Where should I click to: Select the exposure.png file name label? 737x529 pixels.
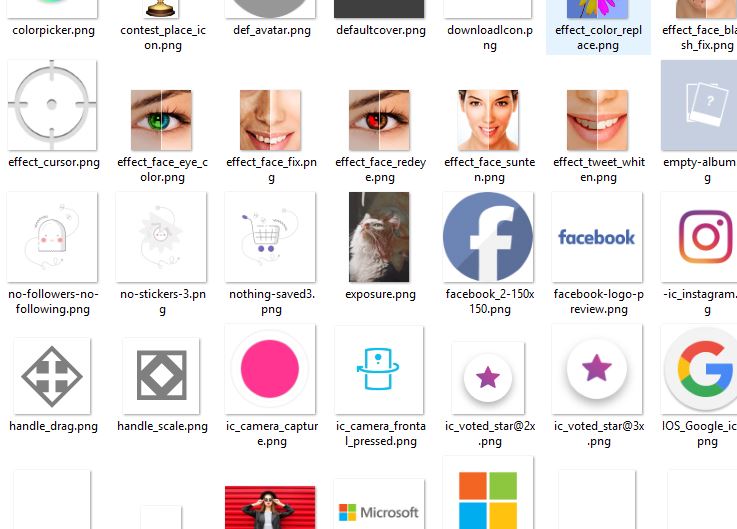click(380, 294)
